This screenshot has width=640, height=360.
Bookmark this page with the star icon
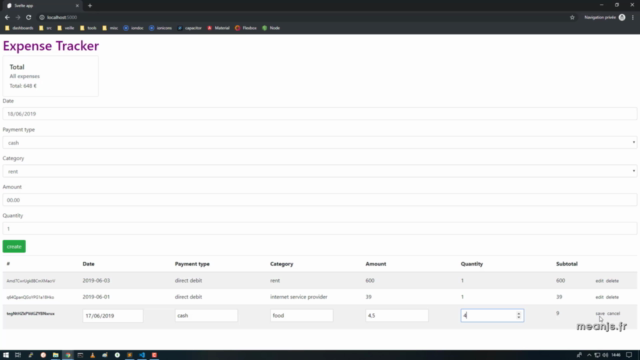pos(572,18)
